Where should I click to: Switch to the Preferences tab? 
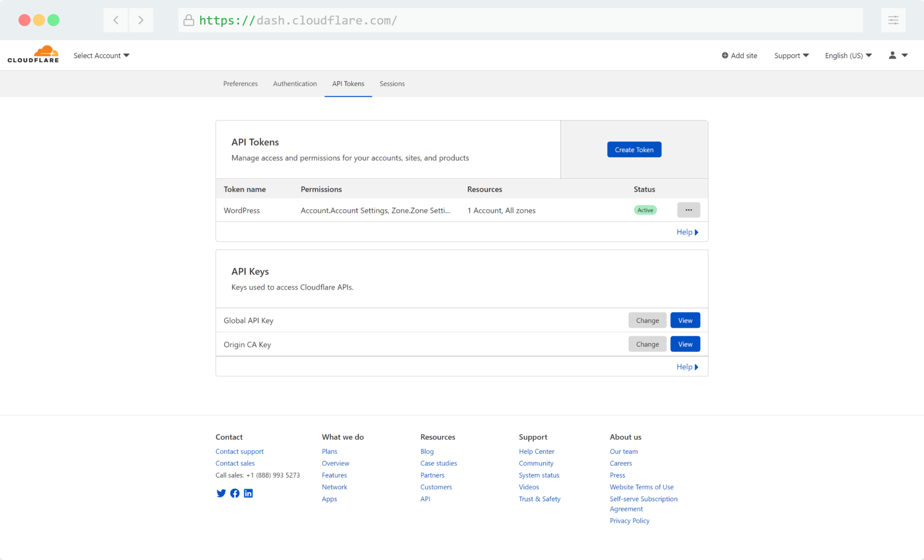click(x=240, y=83)
